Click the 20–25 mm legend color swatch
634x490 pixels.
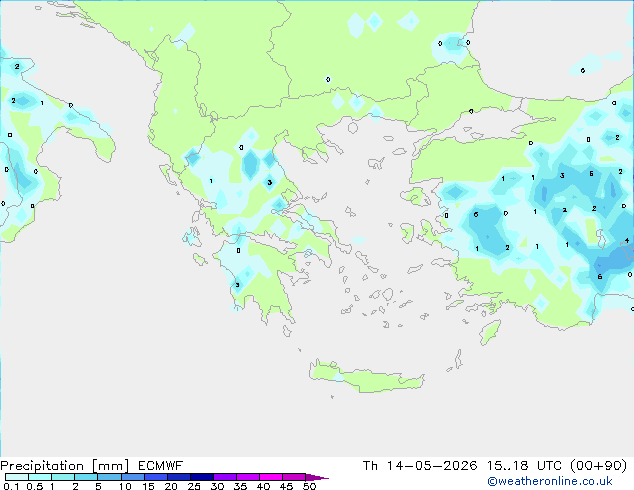click(x=179, y=477)
